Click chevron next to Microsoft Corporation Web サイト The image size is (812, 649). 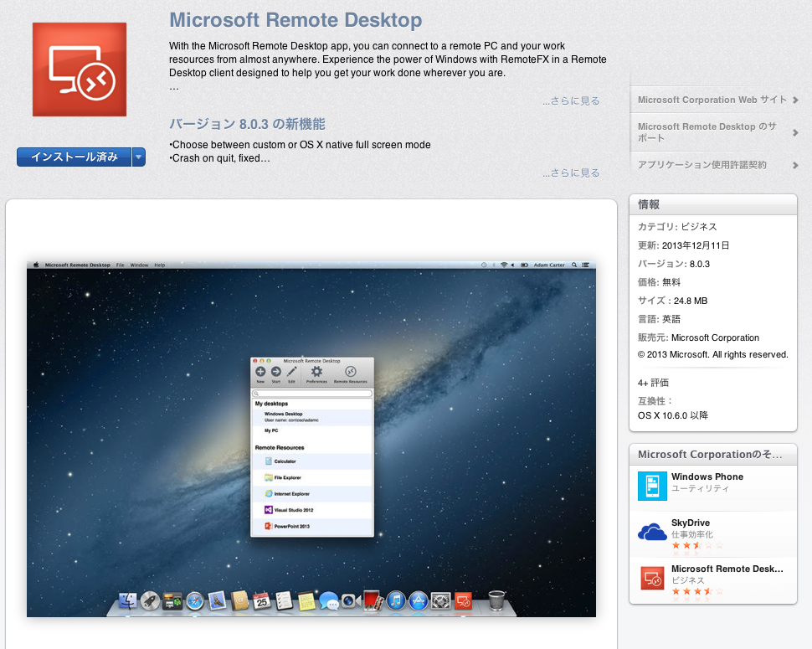point(795,100)
